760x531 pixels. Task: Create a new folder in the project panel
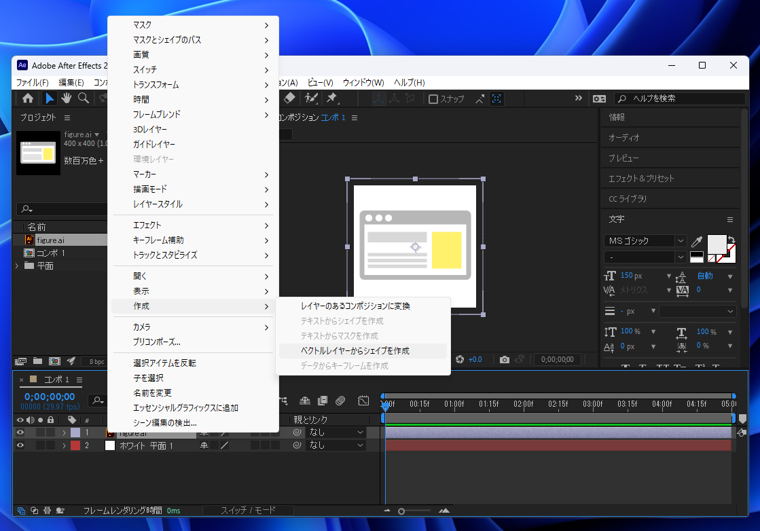[x=37, y=361]
